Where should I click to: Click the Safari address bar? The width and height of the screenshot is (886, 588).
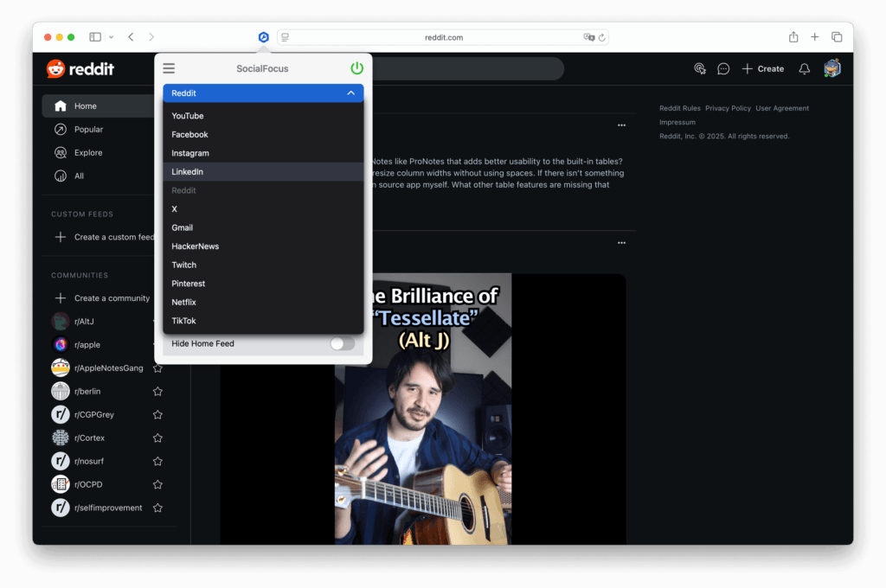click(x=444, y=37)
